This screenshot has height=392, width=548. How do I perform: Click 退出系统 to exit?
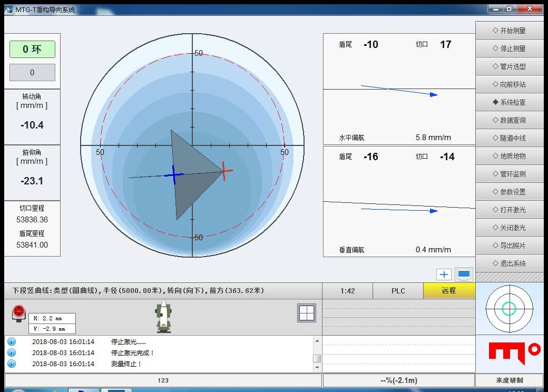click(509, 263)
